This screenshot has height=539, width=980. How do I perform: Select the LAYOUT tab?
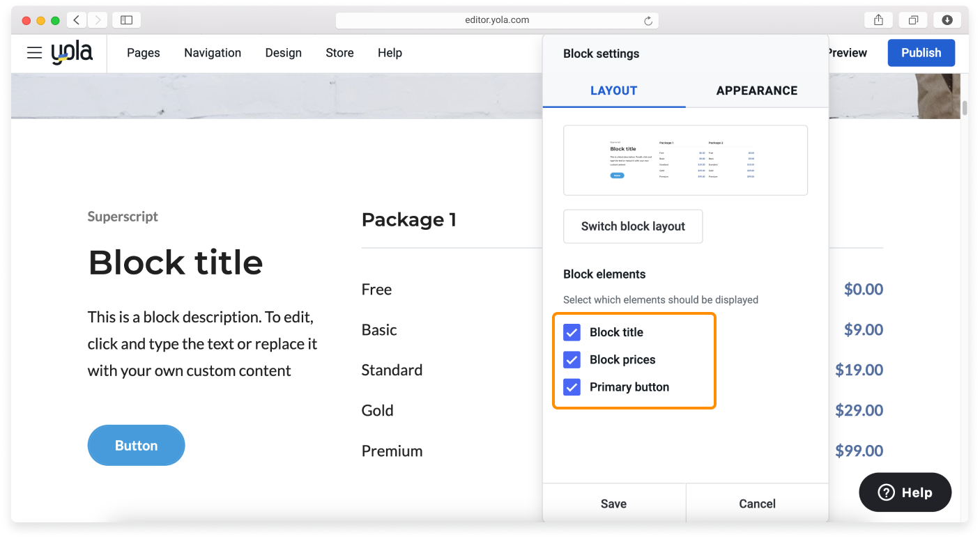coord(613,91)
